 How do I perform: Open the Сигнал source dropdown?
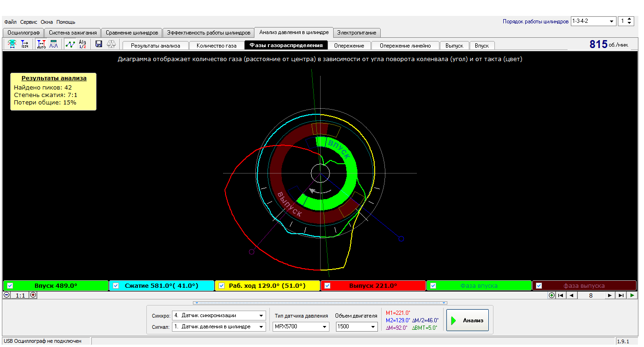click(219, 326)
